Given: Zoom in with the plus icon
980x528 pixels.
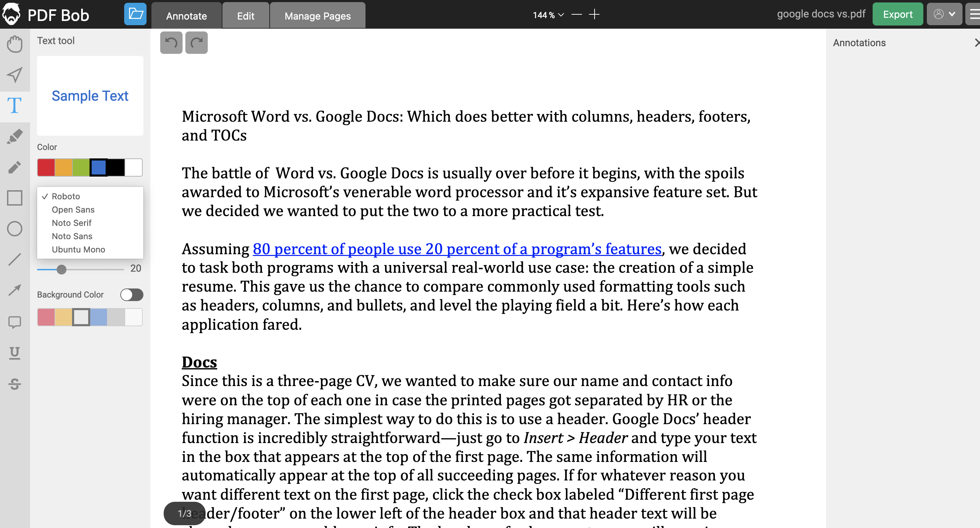Looking at the screenshot, I should pos(594,14).
